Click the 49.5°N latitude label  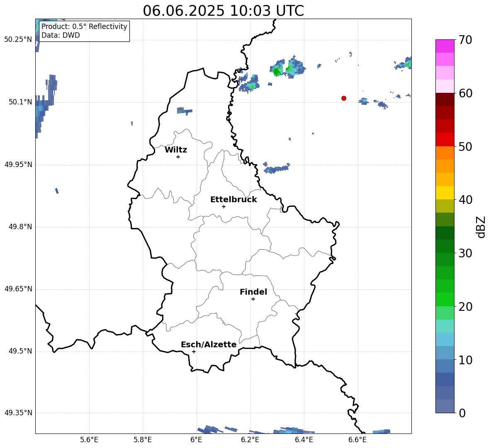point(20,351)
